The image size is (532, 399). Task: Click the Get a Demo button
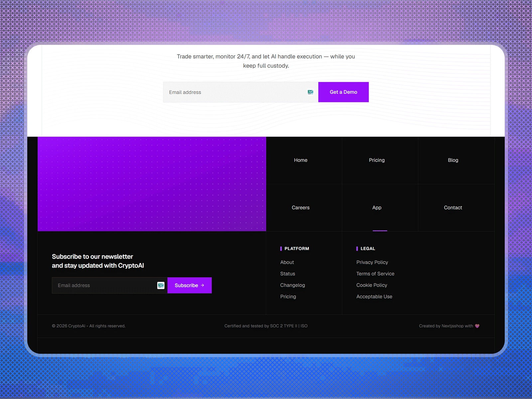(x=343, y=92)
